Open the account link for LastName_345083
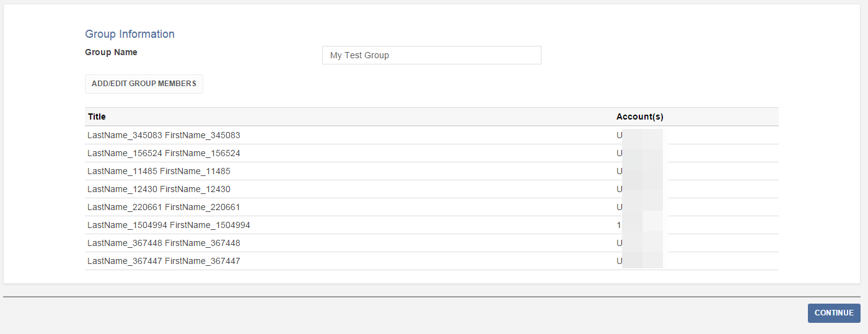Viewport: 868px width, 334px height. point(638,135)
